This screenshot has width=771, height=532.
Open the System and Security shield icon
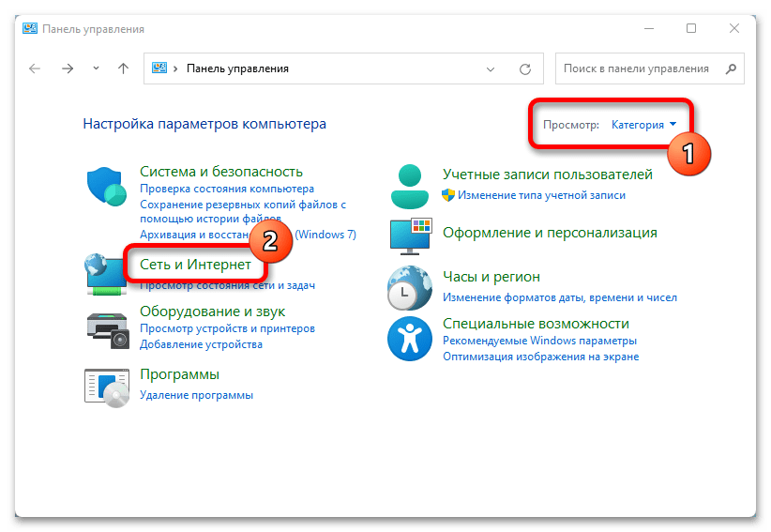click(x=107, y=187)
